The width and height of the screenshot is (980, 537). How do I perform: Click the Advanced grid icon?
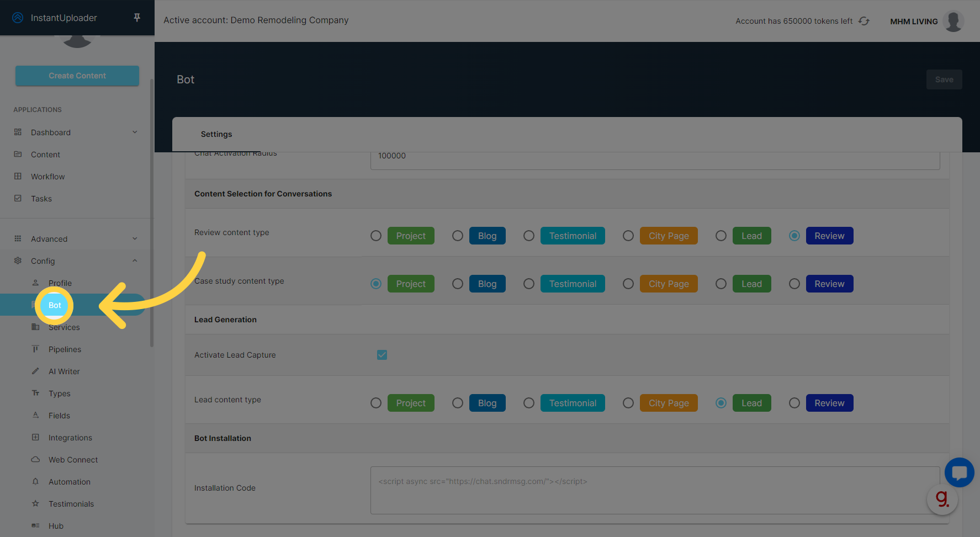click(x=18, y=238)
